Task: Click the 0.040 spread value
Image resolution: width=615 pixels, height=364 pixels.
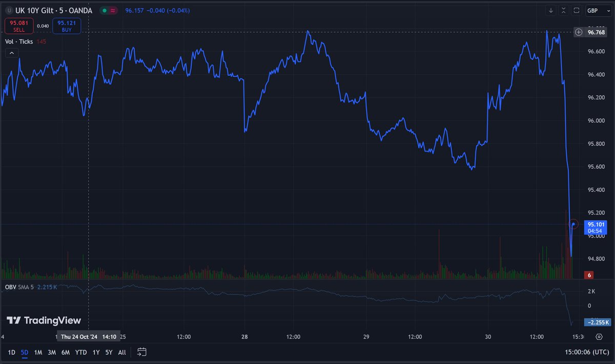Action: [43, 26]
